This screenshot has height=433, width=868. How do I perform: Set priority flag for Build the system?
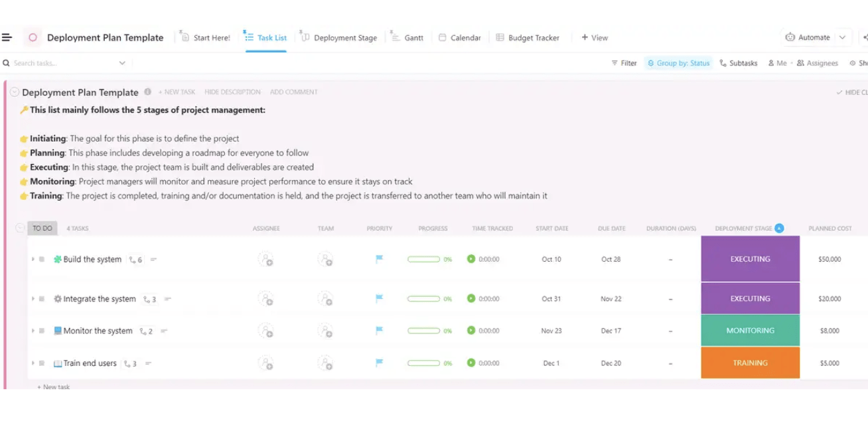(x=379, y=260)
